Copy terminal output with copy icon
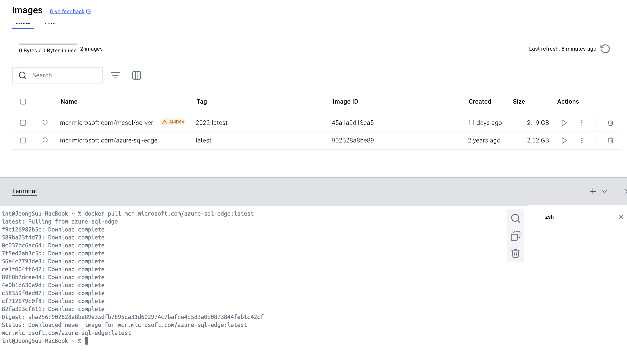The width and height of the screenshot is (627, 364). [x=515, y=236]
